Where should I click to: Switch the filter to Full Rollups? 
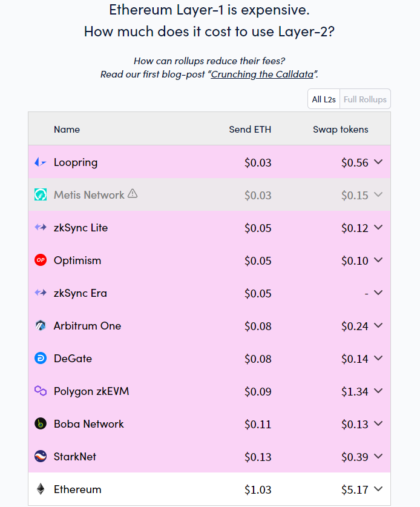(365, 99)
